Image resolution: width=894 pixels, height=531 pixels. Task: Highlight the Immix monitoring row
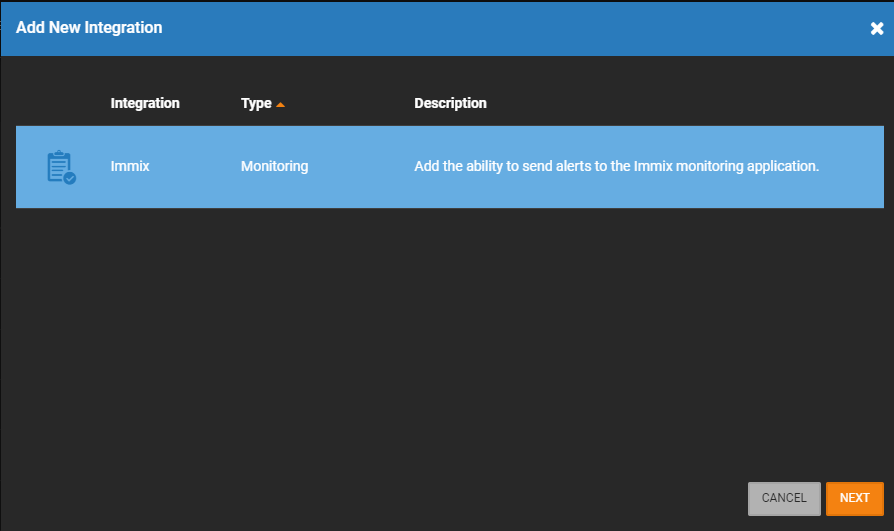(x=450, y=167)
